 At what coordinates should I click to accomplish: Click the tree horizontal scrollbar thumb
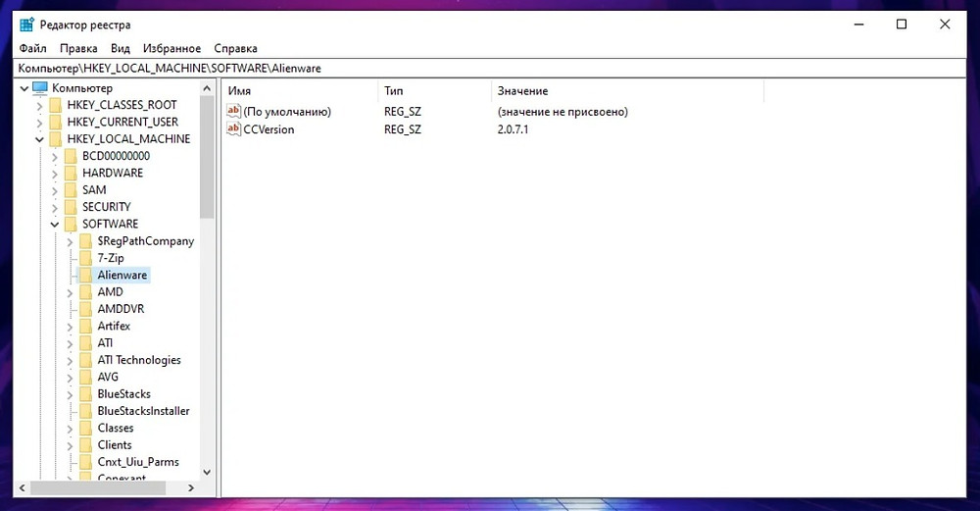pos(98,487)
